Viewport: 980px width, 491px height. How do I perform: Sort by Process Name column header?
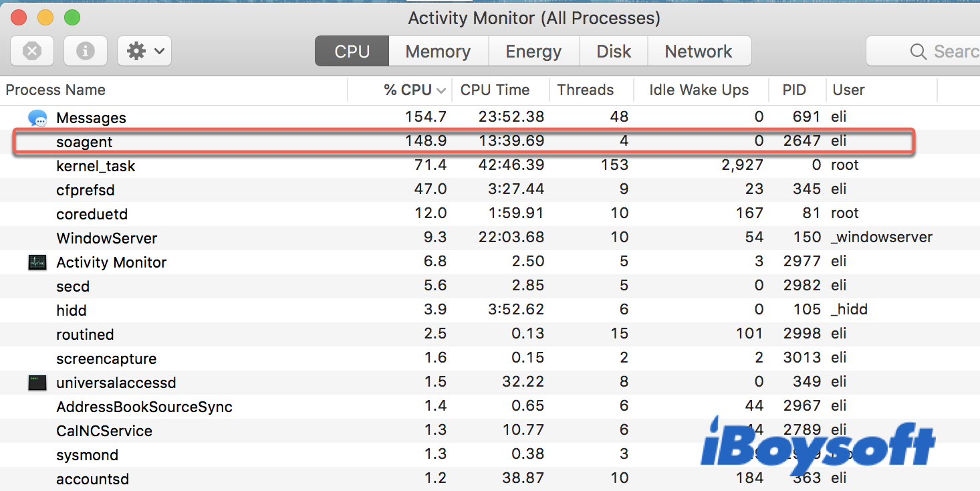(x=55, y=90)
